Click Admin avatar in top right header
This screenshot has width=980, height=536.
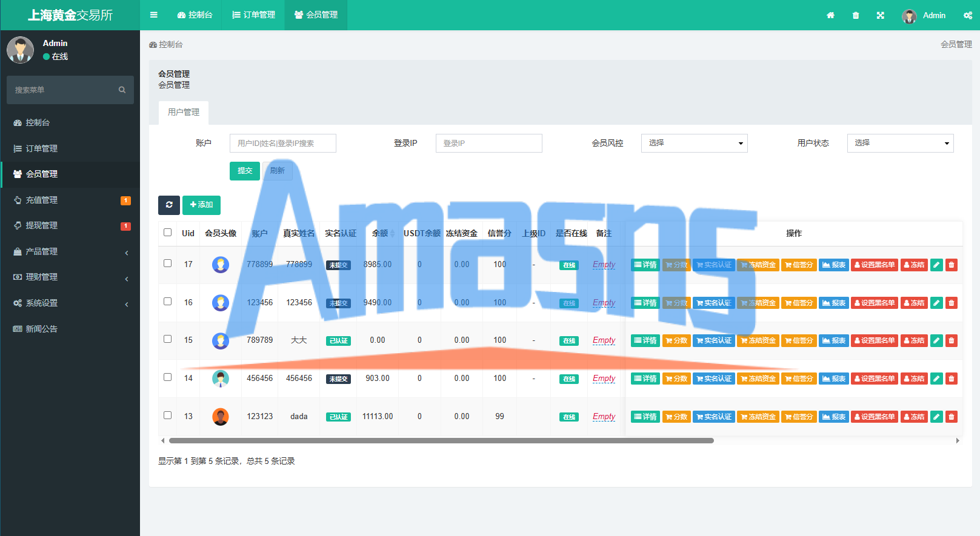[x=909, y=16]
